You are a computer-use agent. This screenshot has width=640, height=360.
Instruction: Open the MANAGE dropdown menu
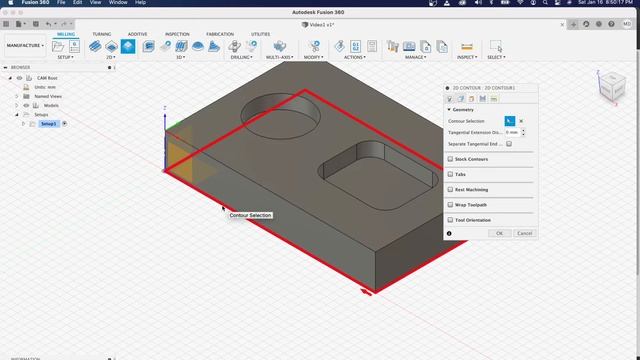[x=416, y=57]
